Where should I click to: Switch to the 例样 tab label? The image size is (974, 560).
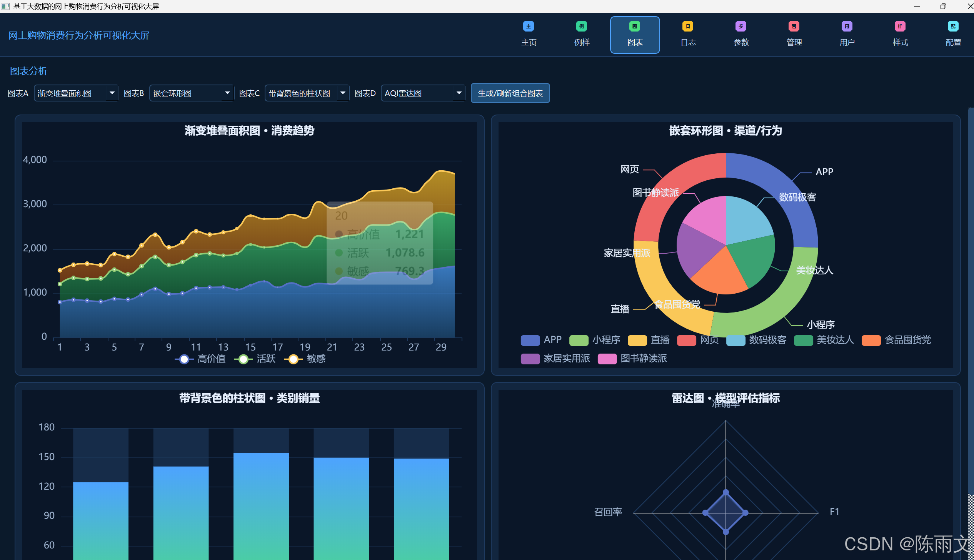(582, 42)
